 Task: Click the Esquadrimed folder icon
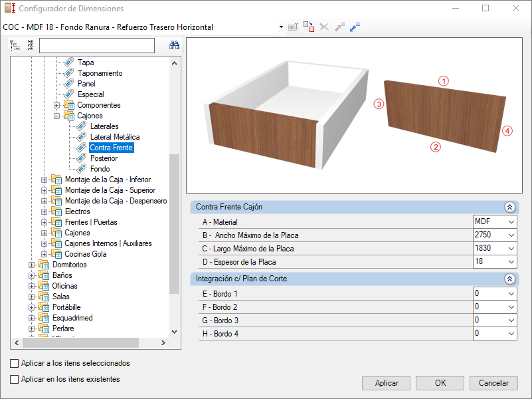tap(44, 318)
